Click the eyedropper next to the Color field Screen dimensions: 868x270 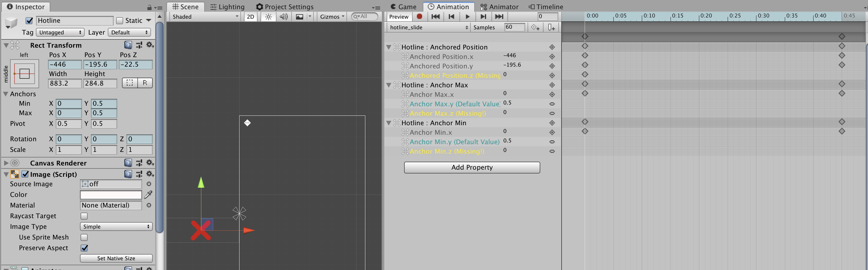pyautogui.click(x=148, y=195)
